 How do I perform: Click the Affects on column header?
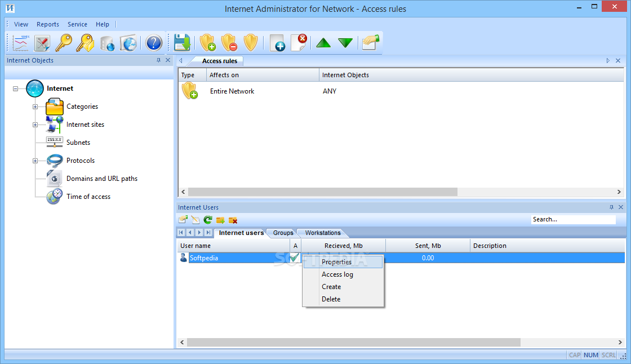263,75
